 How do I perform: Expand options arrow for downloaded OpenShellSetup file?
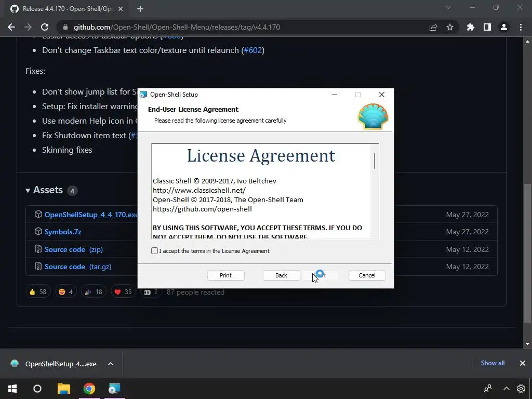[x=111, y=364]
